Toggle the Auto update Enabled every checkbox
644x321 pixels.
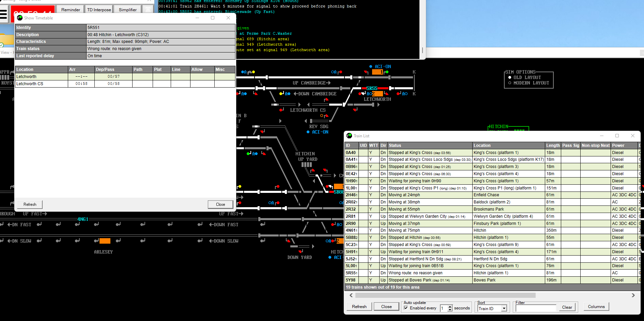(406, 308)
